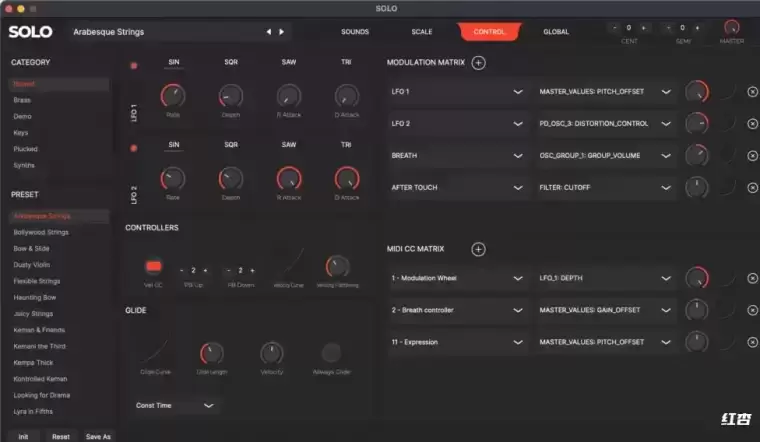The width and height of the screenshot is (760, 442).
Task: Adjust the LFO 2 Depth knob
Action: (231, 178)
